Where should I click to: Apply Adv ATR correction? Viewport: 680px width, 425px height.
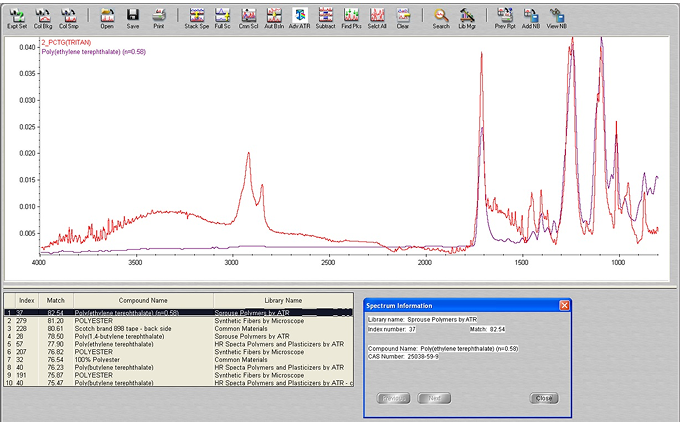299,17
